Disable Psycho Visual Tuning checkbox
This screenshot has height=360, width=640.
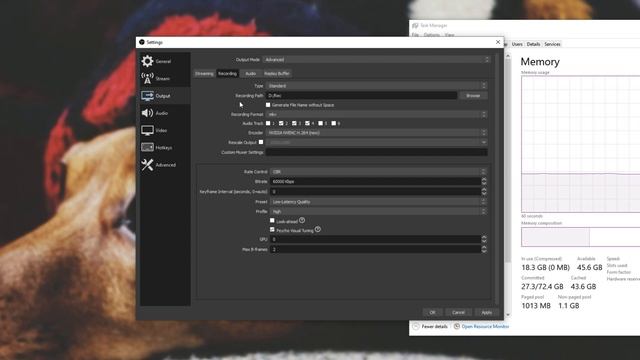coord(272,230)
